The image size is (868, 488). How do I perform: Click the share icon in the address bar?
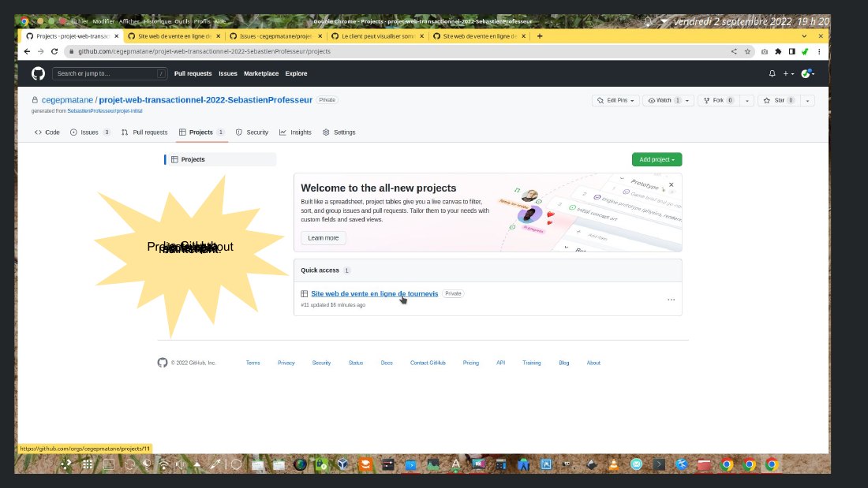734,51
